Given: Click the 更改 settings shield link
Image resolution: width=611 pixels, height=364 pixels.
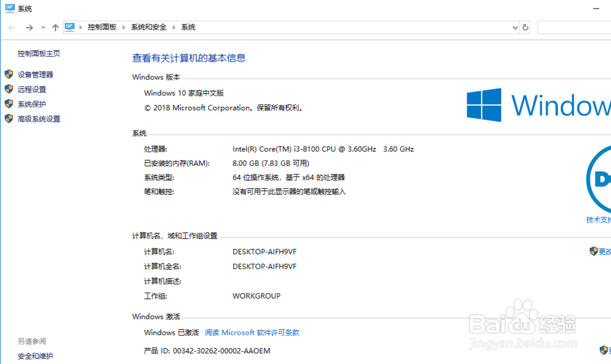Looking at the screenshot, I should tap(600, 251).
